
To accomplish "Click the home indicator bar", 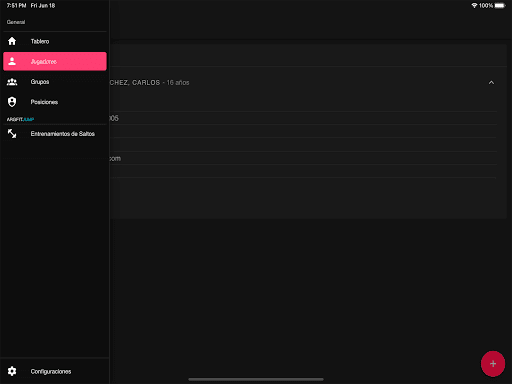I will point(256,379).
